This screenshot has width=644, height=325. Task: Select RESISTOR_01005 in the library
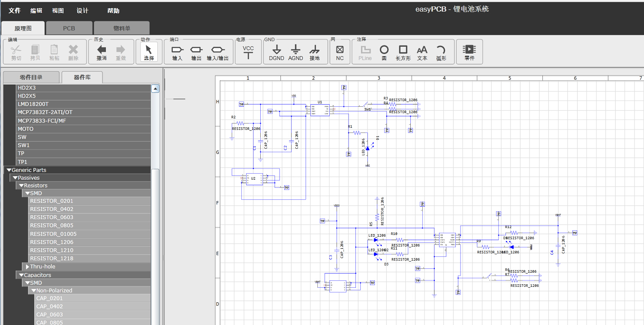click(90, 234)
